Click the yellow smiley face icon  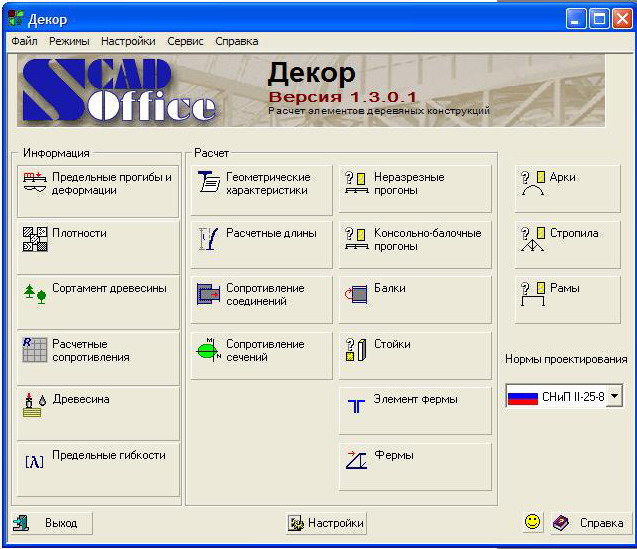532,521
